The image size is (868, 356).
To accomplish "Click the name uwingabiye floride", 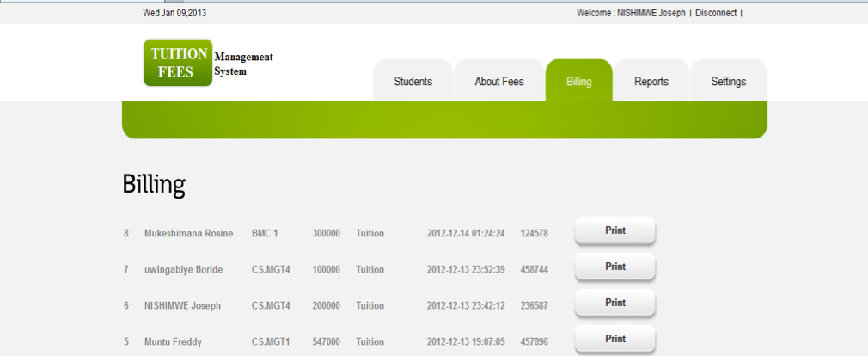I will (x=183, y=270).
